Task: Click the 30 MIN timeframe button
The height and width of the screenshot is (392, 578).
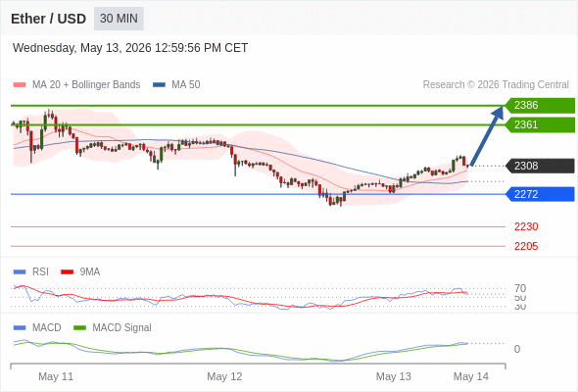Action: click(x=119, y=19)
